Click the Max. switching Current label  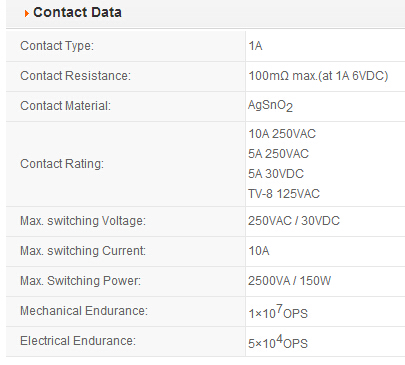pyautogui.click(x=83, y=251)
